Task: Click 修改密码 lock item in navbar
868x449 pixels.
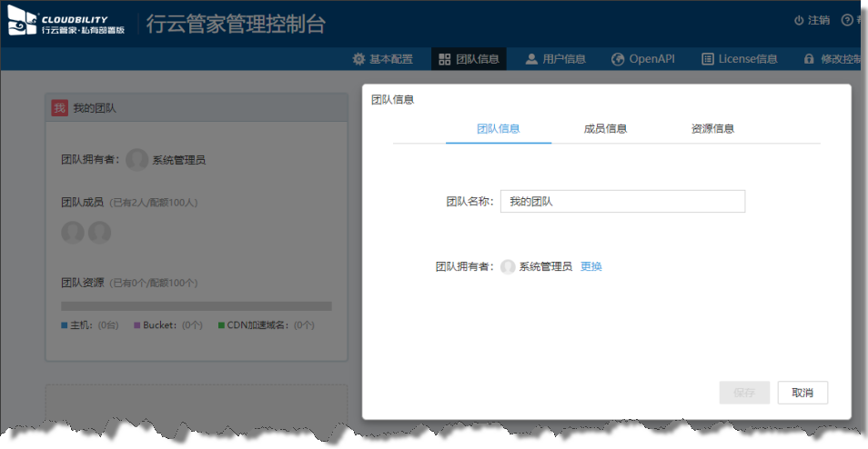Action: 832,59
